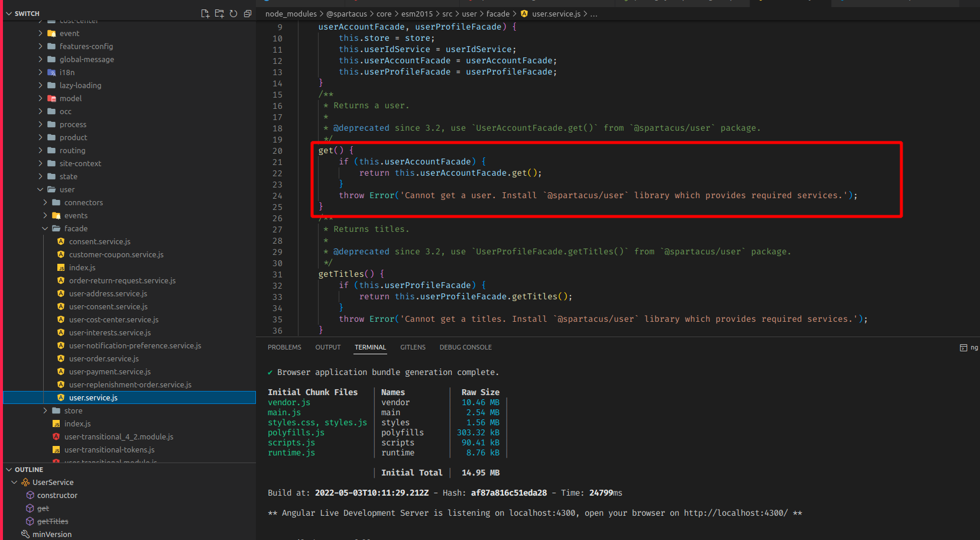The image size is (980, 540).
Task: Open the DEBUG CONSOLE tab
Action: (x=466, y=348)
